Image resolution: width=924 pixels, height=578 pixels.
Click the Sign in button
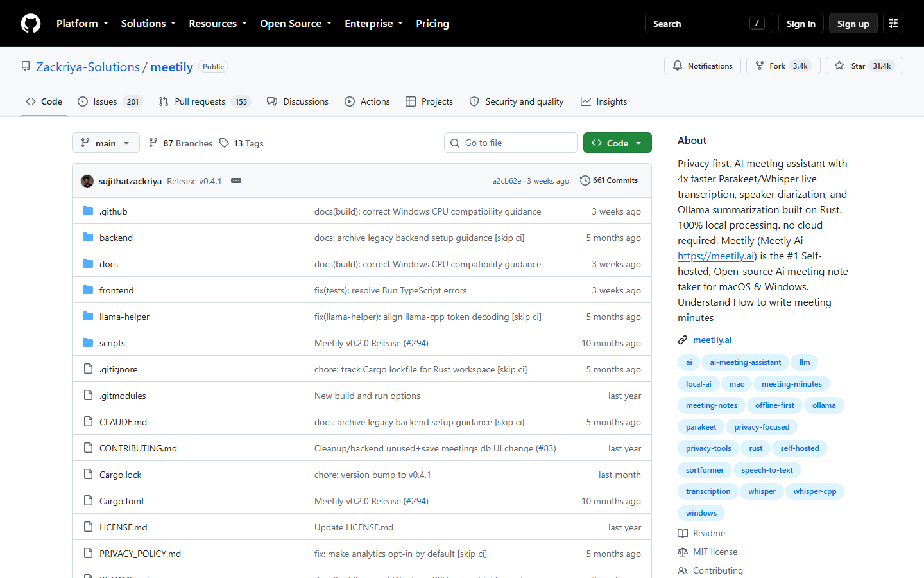click(801, 24)
